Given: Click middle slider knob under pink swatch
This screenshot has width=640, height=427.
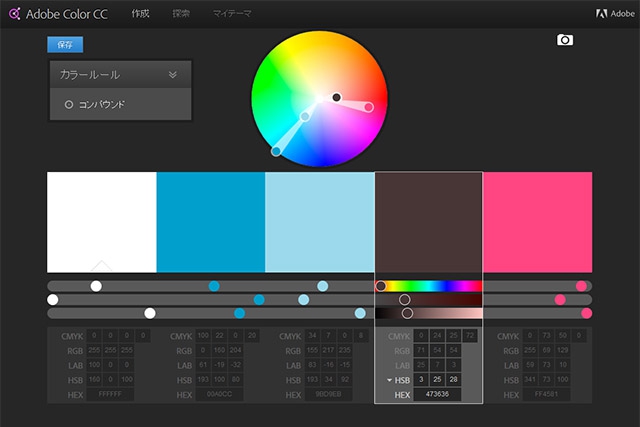Looking at the screenshot, I should tap(560, 300).
